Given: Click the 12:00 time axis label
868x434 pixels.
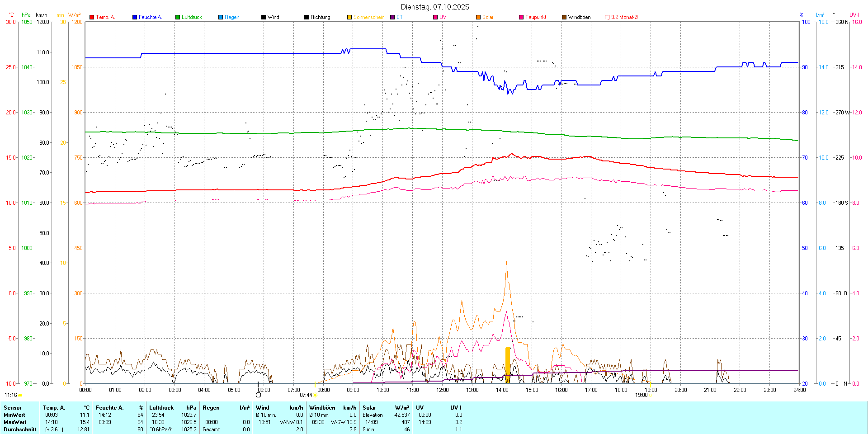Looking at the screenshot, I should [442, 390].
